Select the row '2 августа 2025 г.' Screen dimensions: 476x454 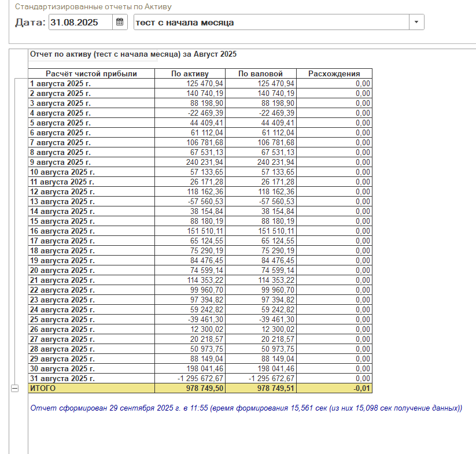coord(200,93)
